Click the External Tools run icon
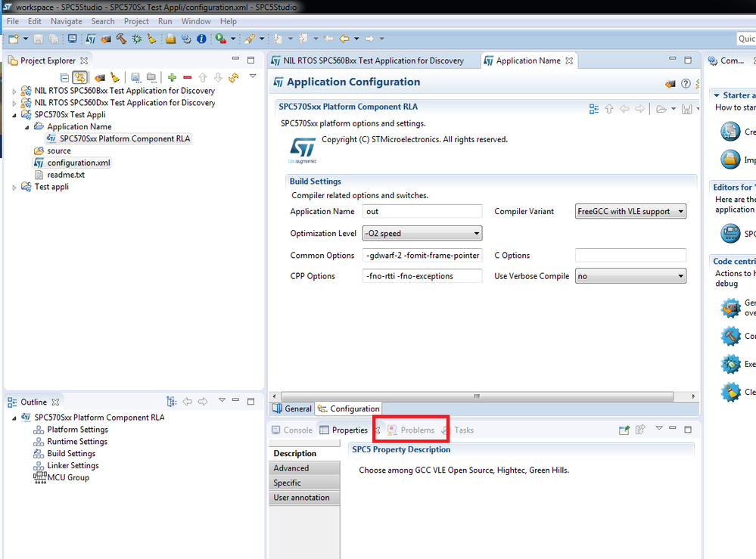The width and height of the screenshot is (756, 559). [221, 39]
